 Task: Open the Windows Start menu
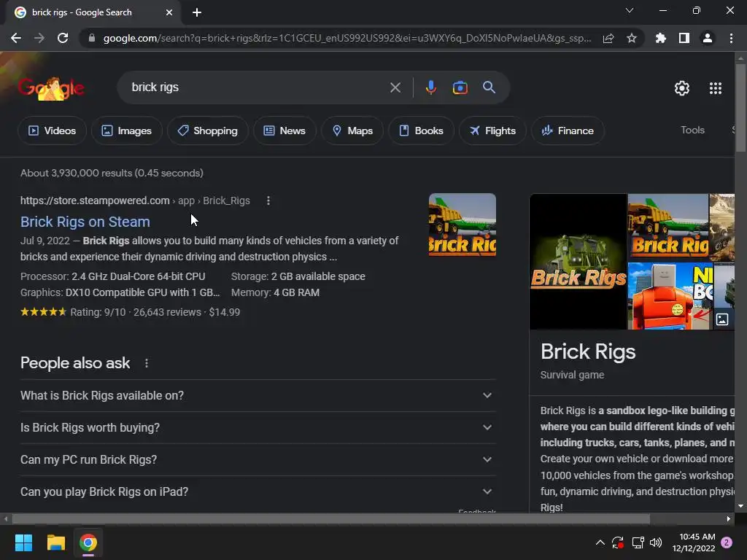(x=23, y=542)
